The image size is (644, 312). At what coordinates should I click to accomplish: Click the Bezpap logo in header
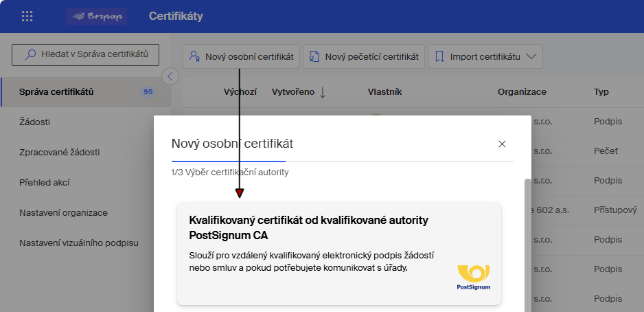(97, 16)
